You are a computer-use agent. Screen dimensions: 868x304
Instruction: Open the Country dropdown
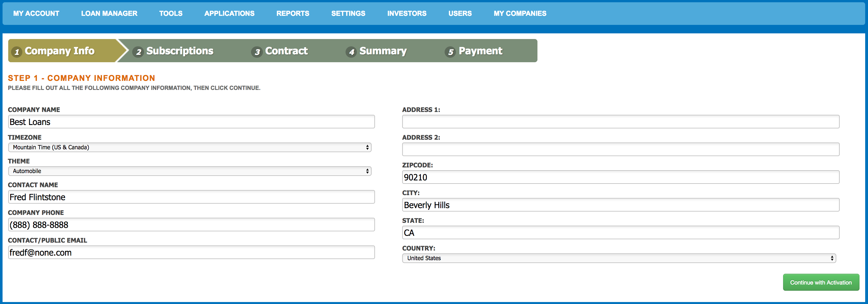point(619,258)
